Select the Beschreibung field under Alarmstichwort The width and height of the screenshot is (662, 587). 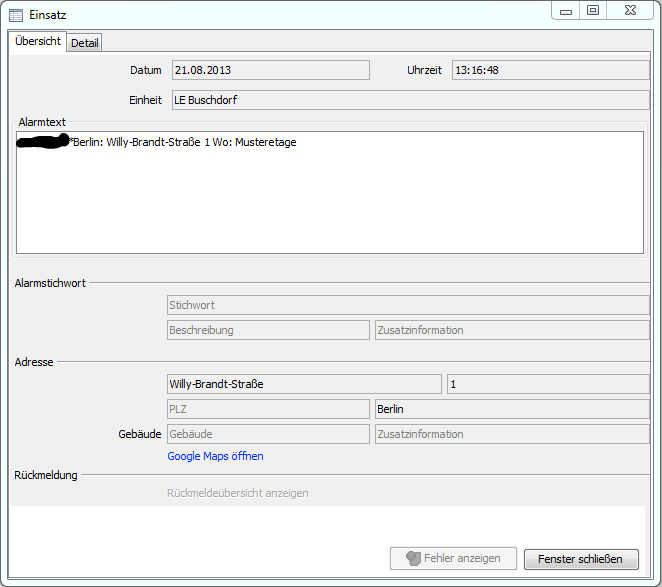click(x=268, y=330)
